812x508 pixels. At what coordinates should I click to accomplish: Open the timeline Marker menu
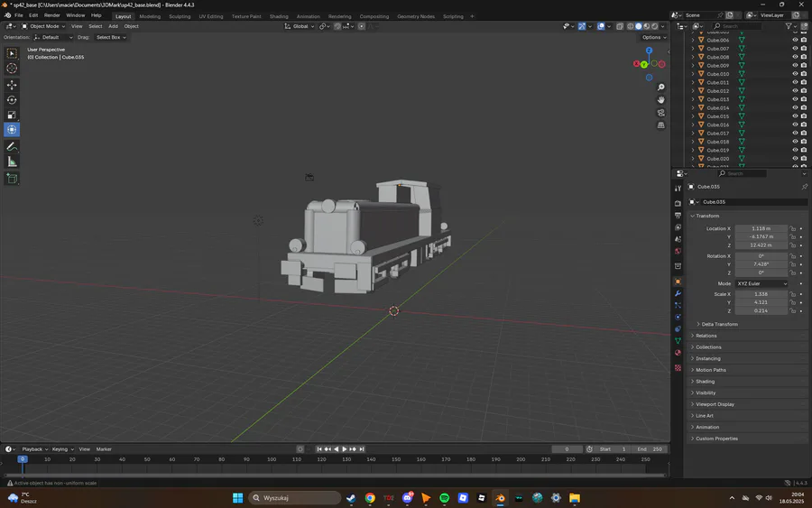tap(104, 449)
